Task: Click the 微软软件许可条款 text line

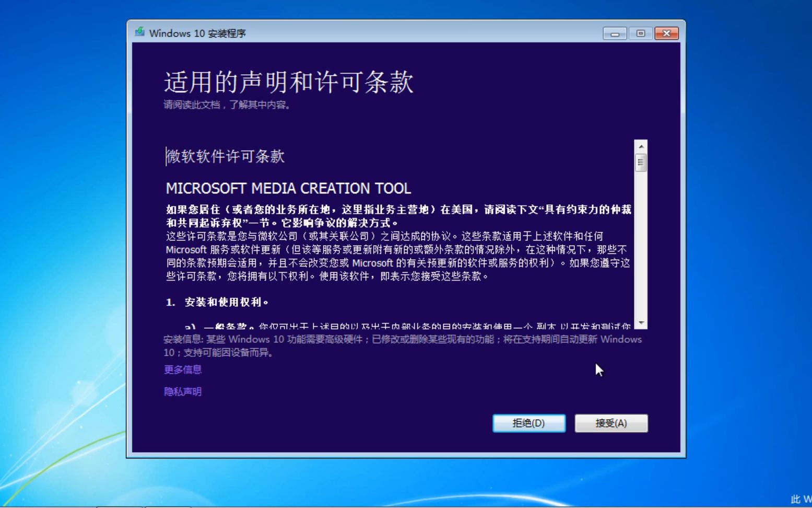Action: [225, 157]
